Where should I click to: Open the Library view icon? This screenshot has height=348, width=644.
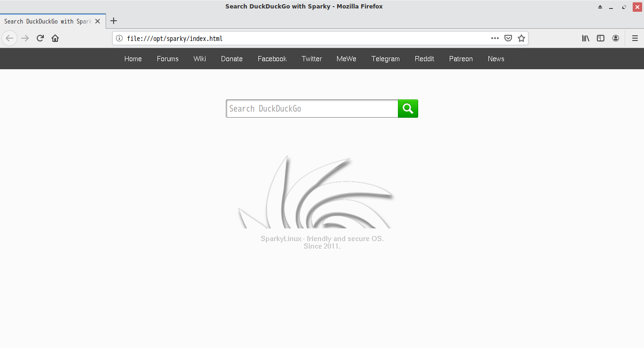coord(586,38)
